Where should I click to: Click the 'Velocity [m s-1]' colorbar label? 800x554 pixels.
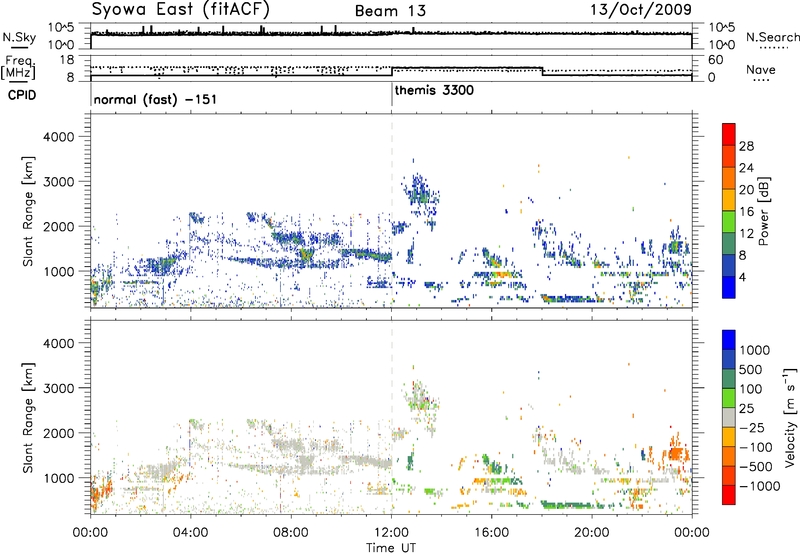790,417
